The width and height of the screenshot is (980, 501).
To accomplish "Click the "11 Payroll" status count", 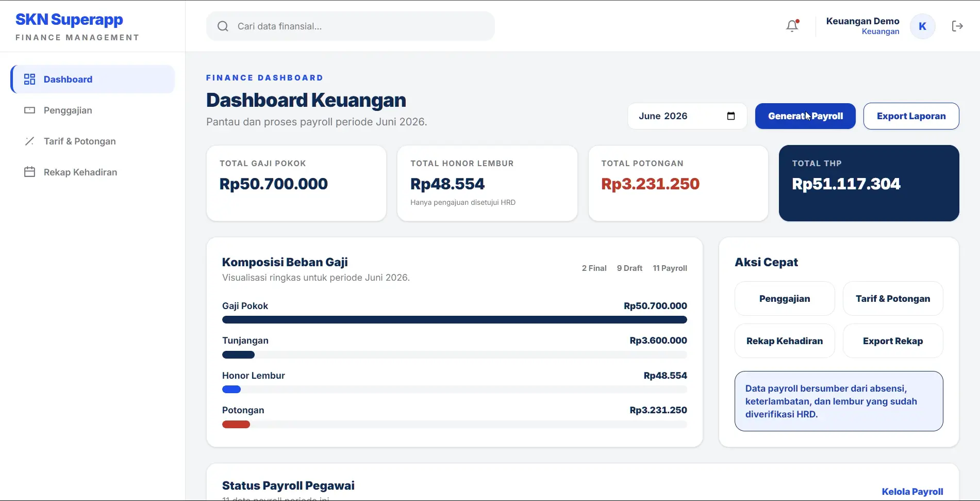I will point(670,268).
